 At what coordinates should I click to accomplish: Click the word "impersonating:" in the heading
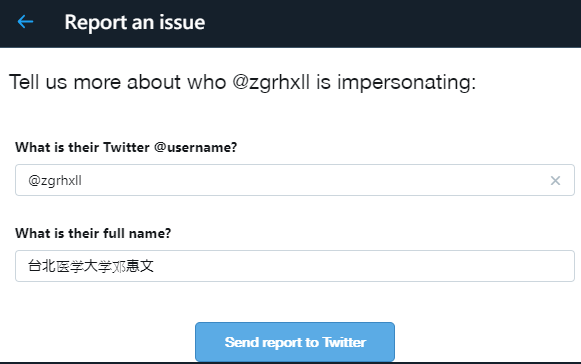406,83
